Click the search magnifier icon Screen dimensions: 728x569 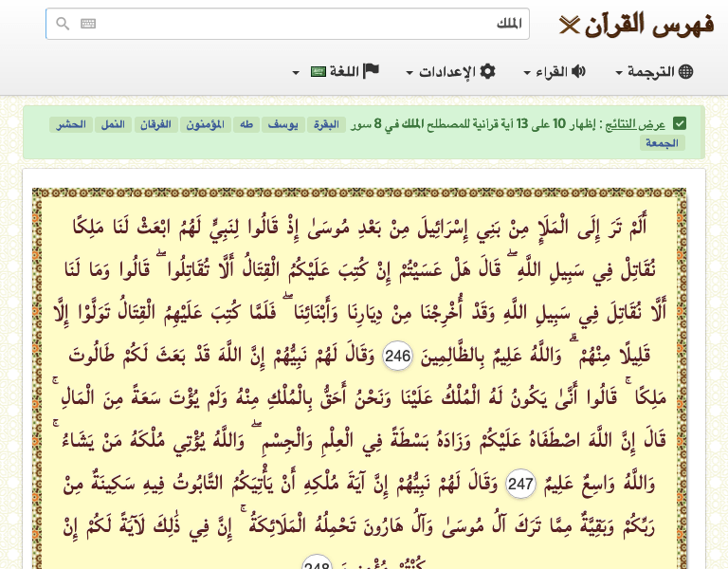[x=63, y=24]
